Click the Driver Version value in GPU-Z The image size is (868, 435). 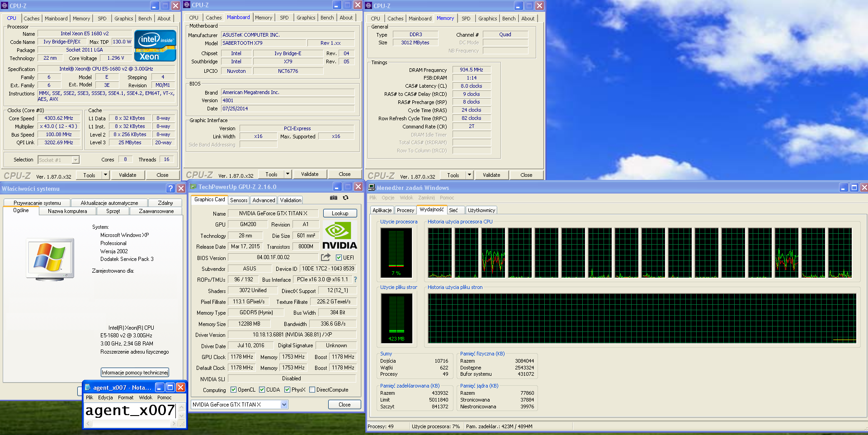[x=292, y=335]
